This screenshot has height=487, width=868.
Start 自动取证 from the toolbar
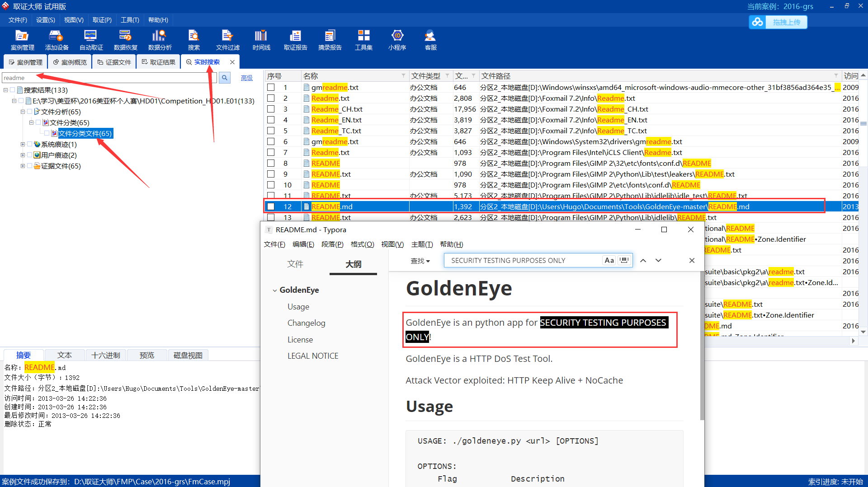[91, 40]
